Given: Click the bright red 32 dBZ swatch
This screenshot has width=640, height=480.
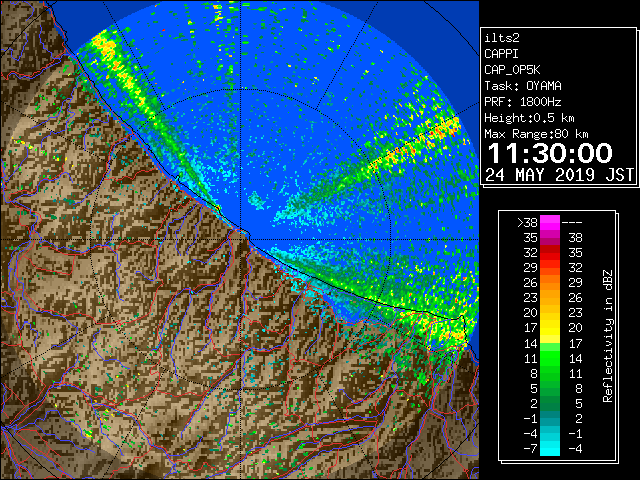Looking at the screenshot, I should click(550, 253).
